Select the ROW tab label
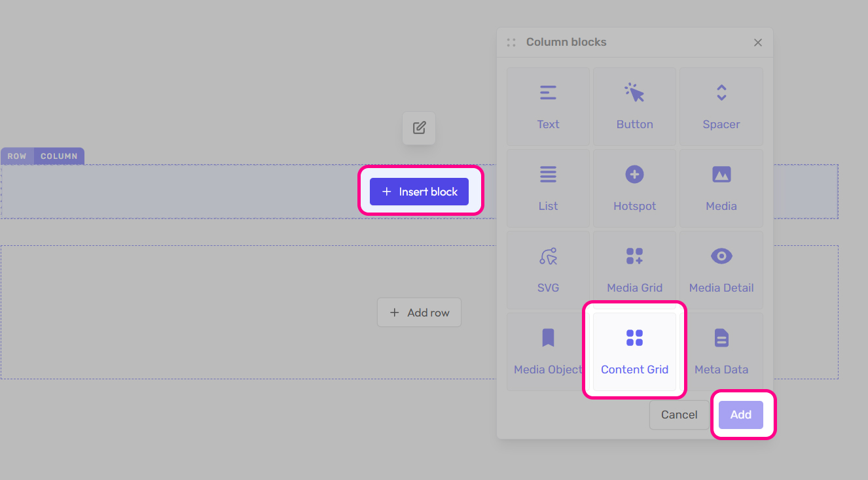Screen dimensions: 868x480 (17, 156)
